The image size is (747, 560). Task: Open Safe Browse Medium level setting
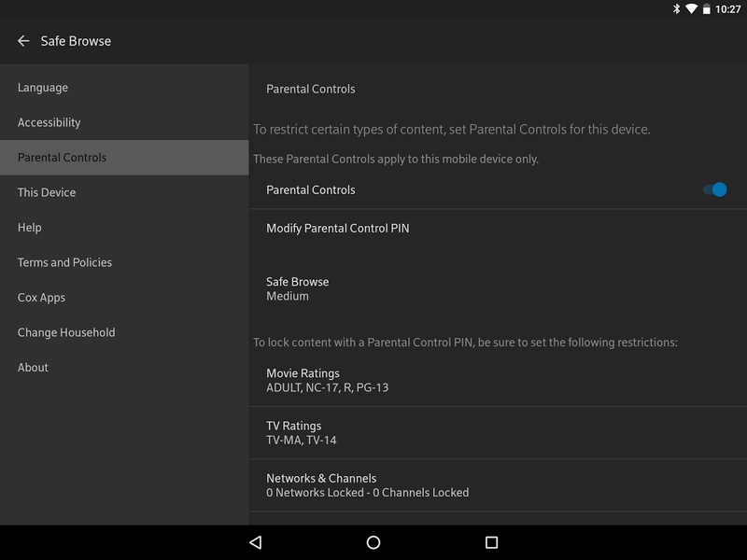click(498, 289)
